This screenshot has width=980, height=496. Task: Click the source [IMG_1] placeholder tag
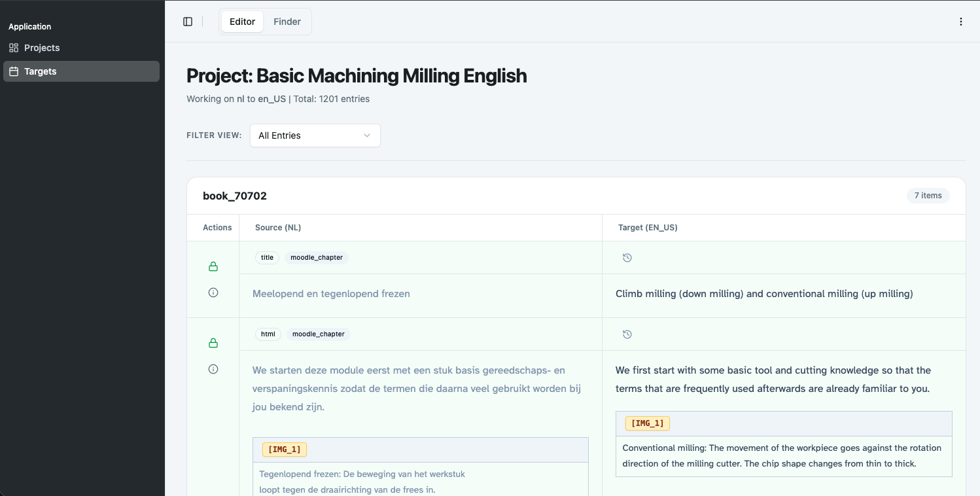[x=285, y=450]
